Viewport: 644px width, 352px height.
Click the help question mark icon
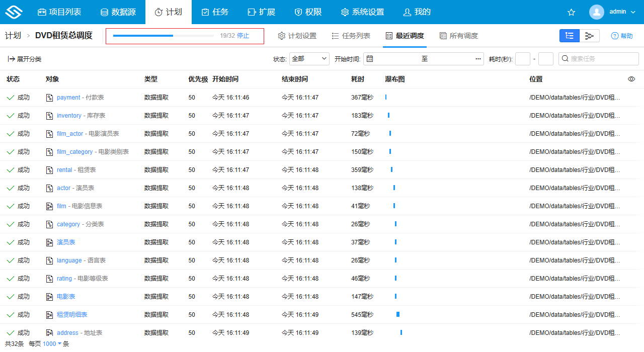[614, 36]
